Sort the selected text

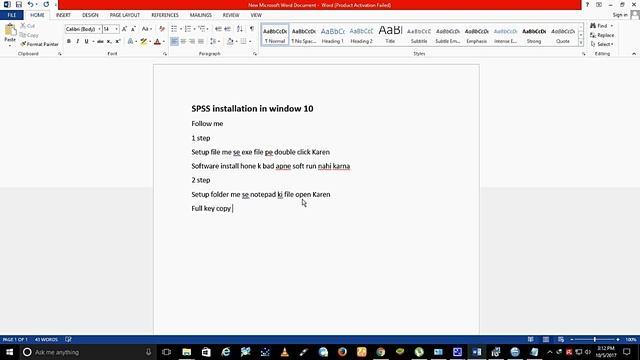click(x=240, y=29)
